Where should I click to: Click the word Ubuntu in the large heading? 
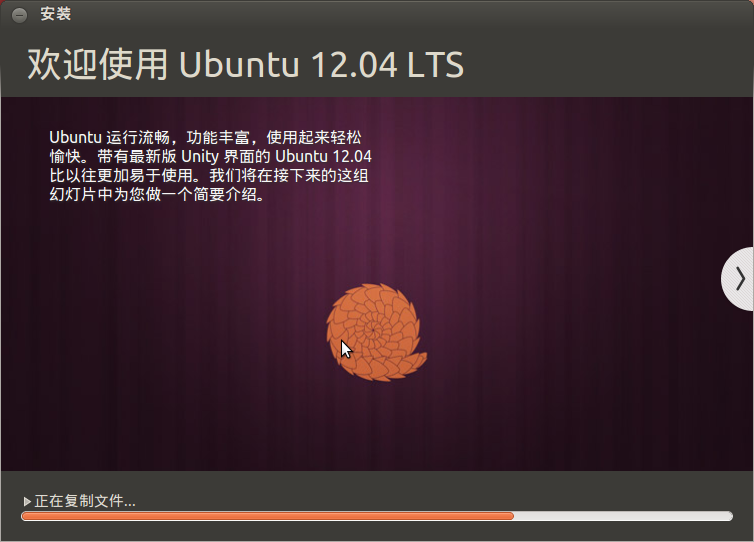point(239,64)
